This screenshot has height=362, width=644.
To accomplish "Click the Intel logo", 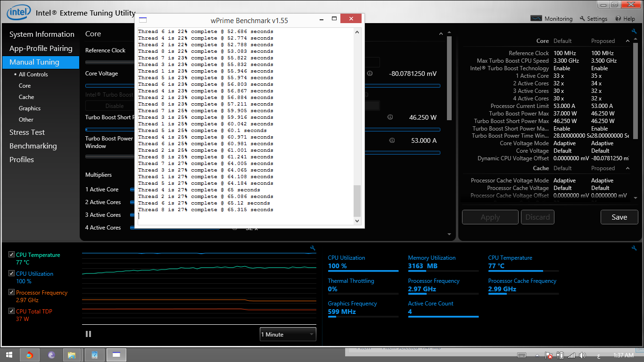I will [19, 13].
